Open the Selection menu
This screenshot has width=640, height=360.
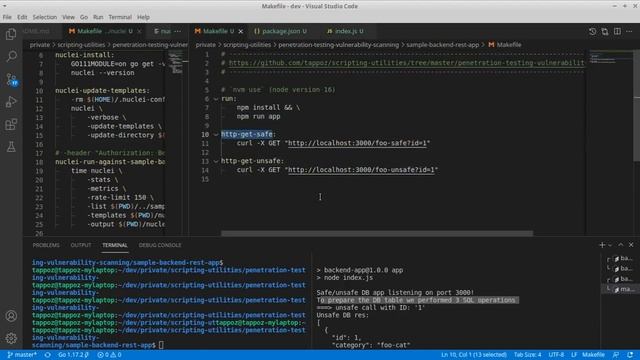pyautogui.click(x=44, y=17)
